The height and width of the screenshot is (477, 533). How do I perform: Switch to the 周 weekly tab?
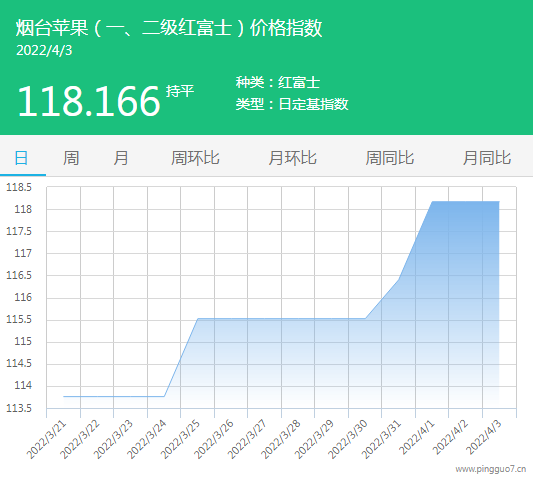click(x=71, y=158)
